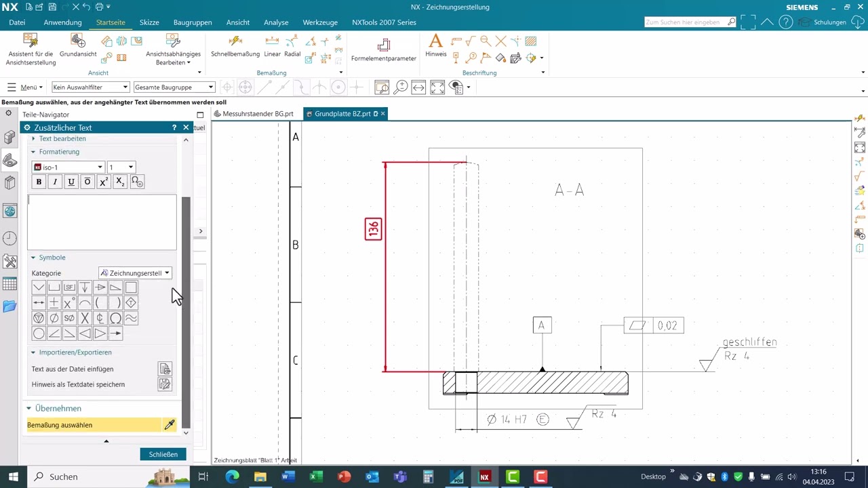
Task: Toggle overline formatting in text dialog
Action: pos(87,182)
